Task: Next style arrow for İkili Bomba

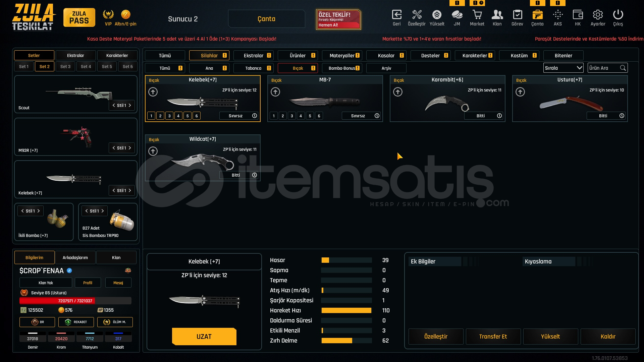Action: (x=39, y=211)
